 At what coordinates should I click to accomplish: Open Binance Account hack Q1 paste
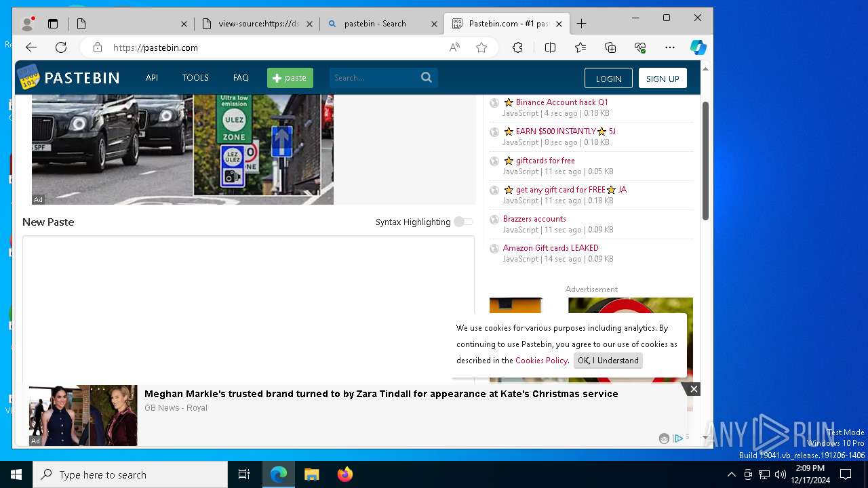click(x=562, y=102)
